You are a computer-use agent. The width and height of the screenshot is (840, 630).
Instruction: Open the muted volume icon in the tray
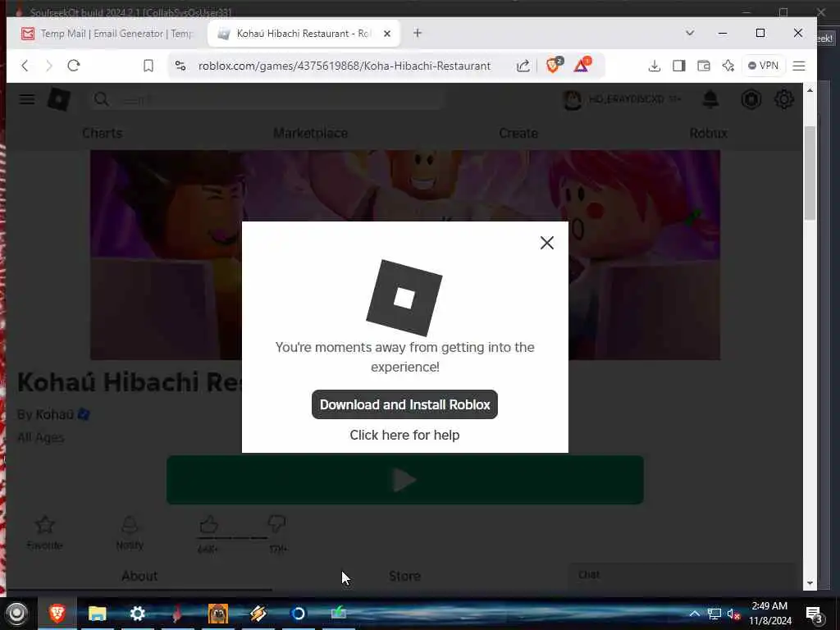pos(733,614)
